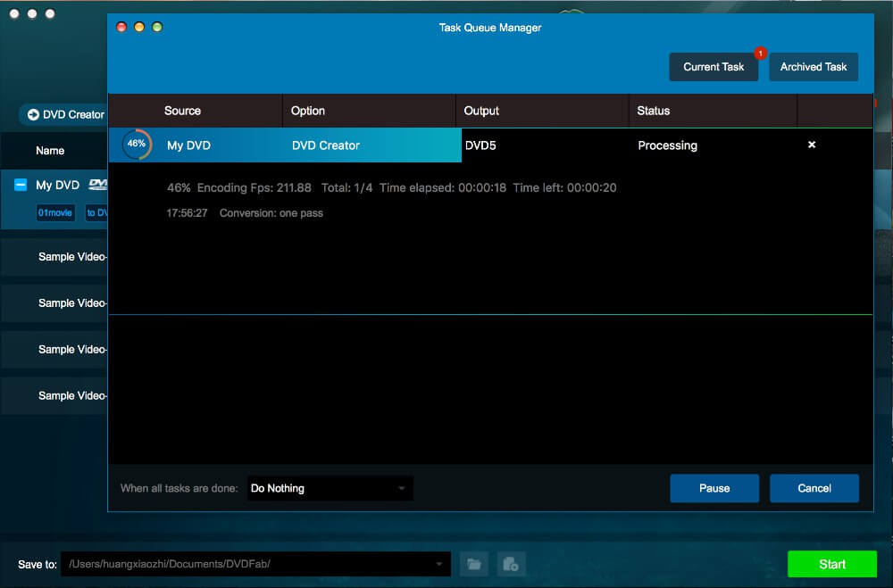
Task: Collapse the My DVD entry with minus box
Action: (21, 186)
